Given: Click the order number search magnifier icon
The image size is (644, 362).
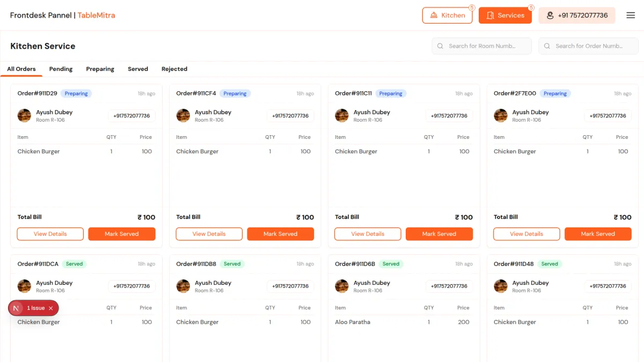Looking at the screenshot, I should pyautogui.click(x=547, y=46).
